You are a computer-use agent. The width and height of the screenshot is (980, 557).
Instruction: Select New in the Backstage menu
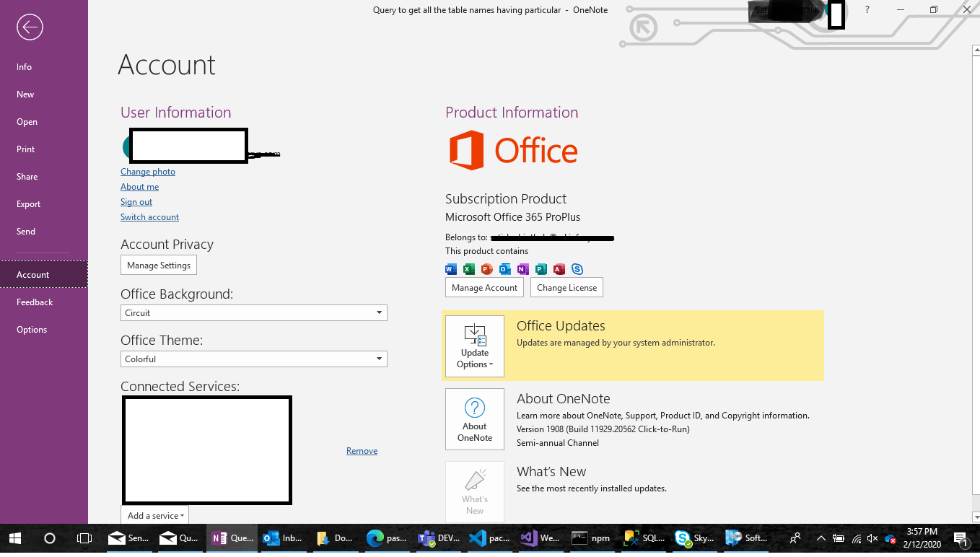[x=43, y=95]
